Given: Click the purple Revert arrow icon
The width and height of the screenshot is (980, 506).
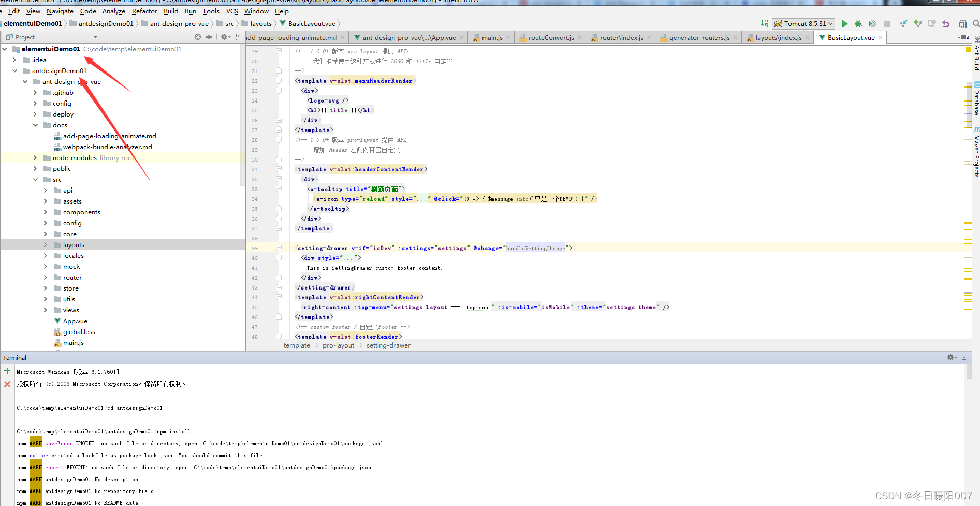Looking at the screenshot, I should 946,24.
